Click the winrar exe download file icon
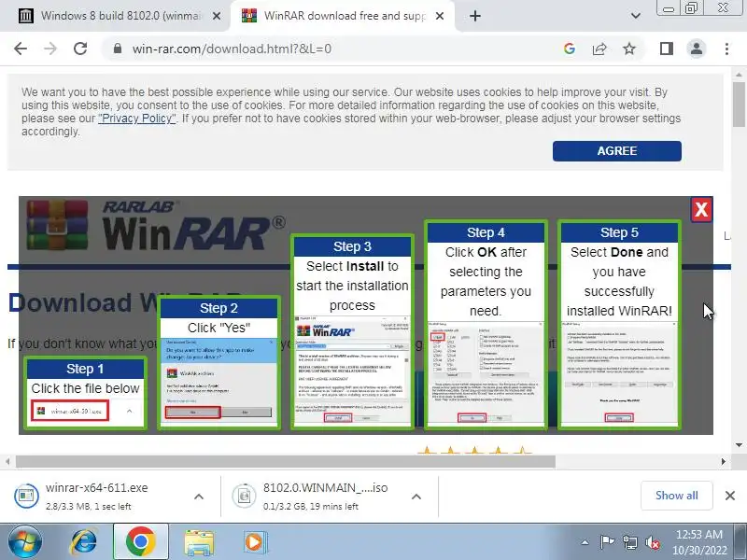Screen dimensions: 747x560 tap(26, 496)
